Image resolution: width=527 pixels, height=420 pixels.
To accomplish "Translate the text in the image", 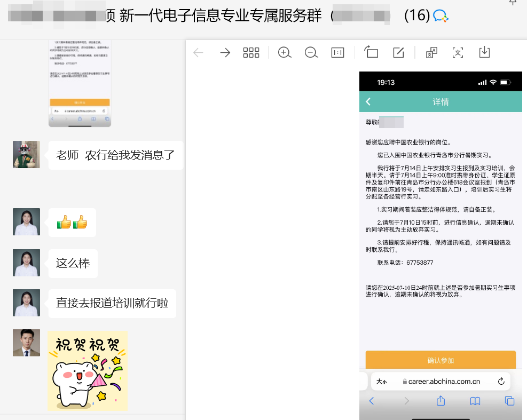I will point(431,52).
